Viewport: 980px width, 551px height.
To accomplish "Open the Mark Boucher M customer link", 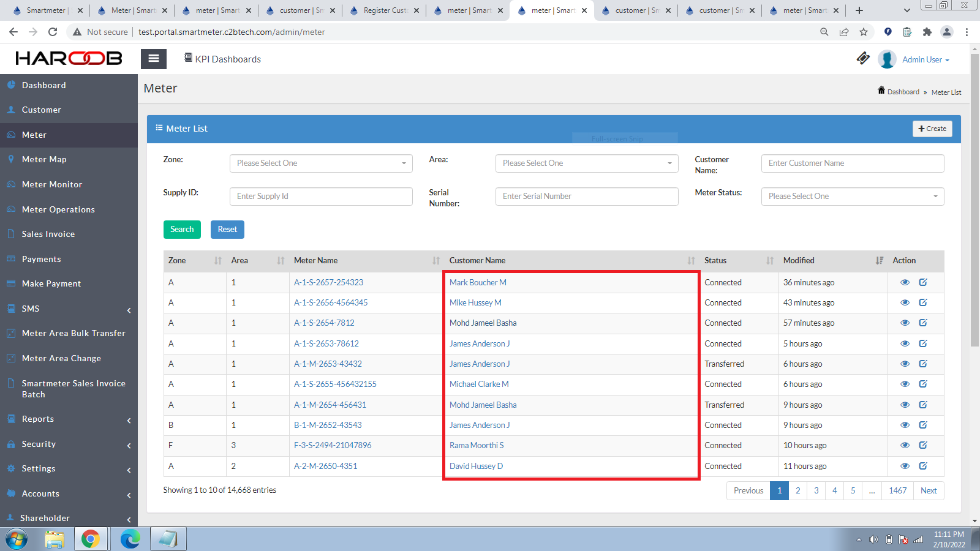I will pos(478,282).
